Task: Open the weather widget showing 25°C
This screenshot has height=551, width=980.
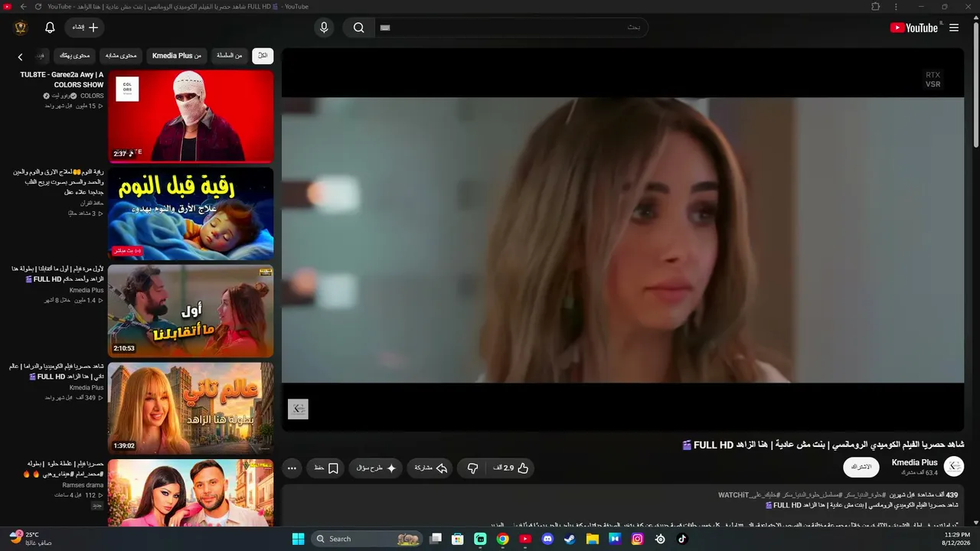Action: [x=31, y=539]
